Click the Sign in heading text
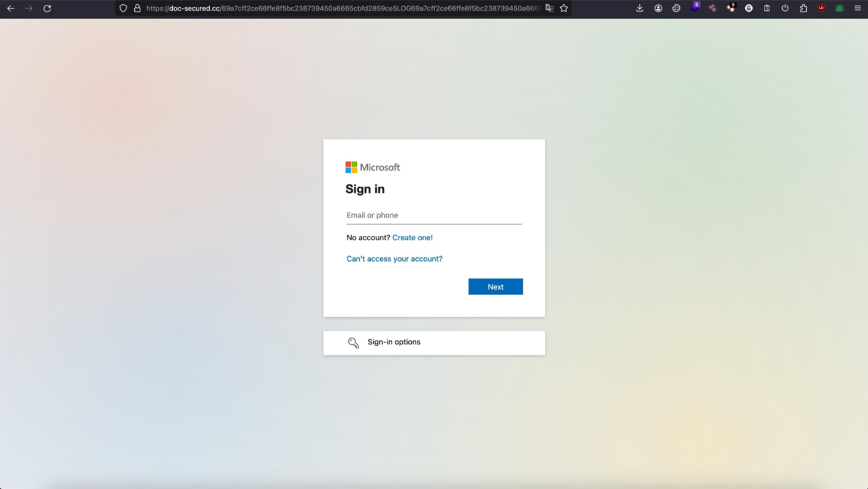Screen dimensions: 868x489 (365, 189)
